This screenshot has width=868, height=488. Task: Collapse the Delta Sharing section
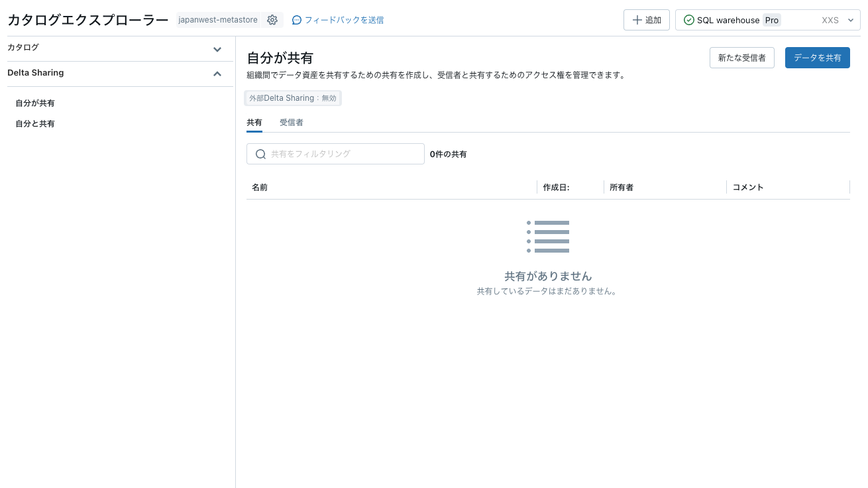(x=217, y=74)
